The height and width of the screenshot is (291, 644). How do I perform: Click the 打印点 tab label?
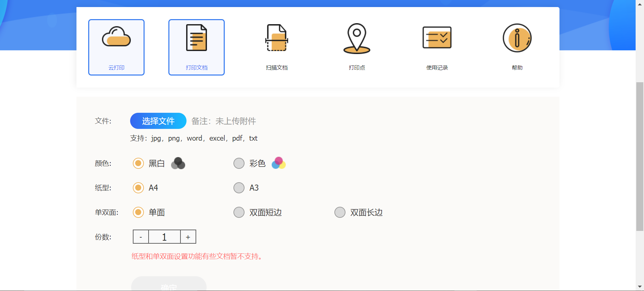pos(357,67)
